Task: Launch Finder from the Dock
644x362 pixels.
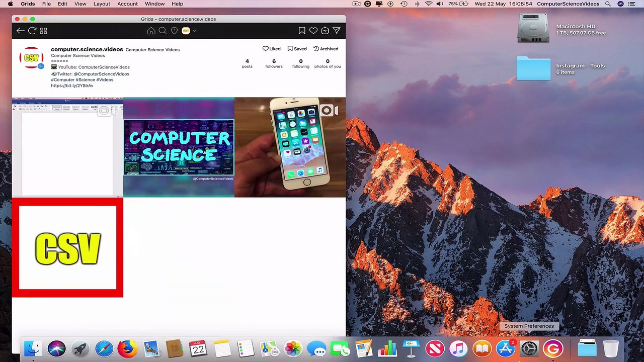Action: coord(33,348)
